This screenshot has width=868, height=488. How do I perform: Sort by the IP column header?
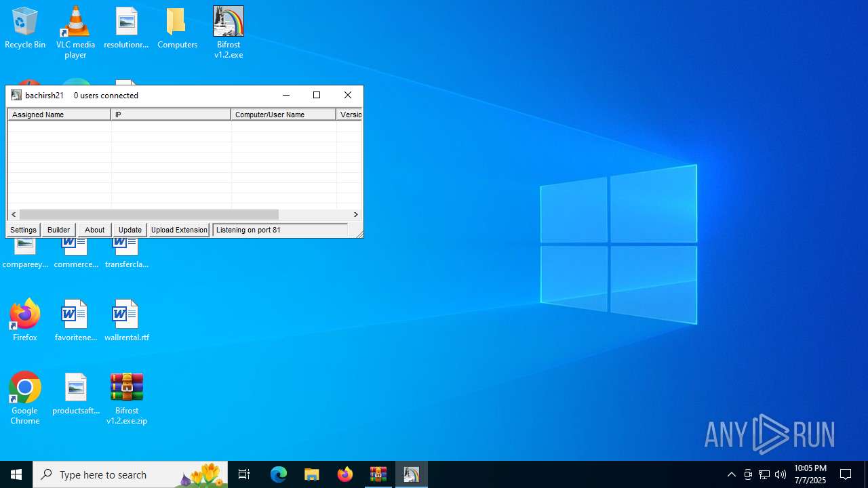pos(171,115)
